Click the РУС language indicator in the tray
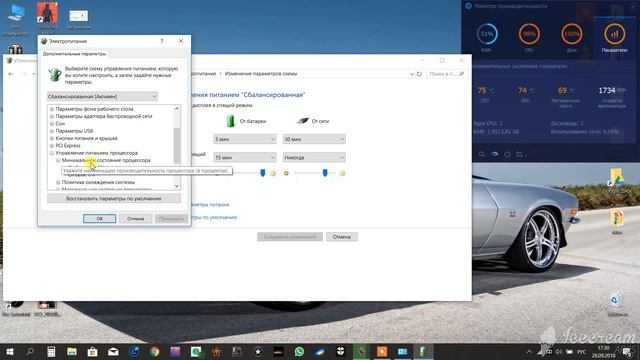Screen dimensions: 640x360 (x=582, y=352)
